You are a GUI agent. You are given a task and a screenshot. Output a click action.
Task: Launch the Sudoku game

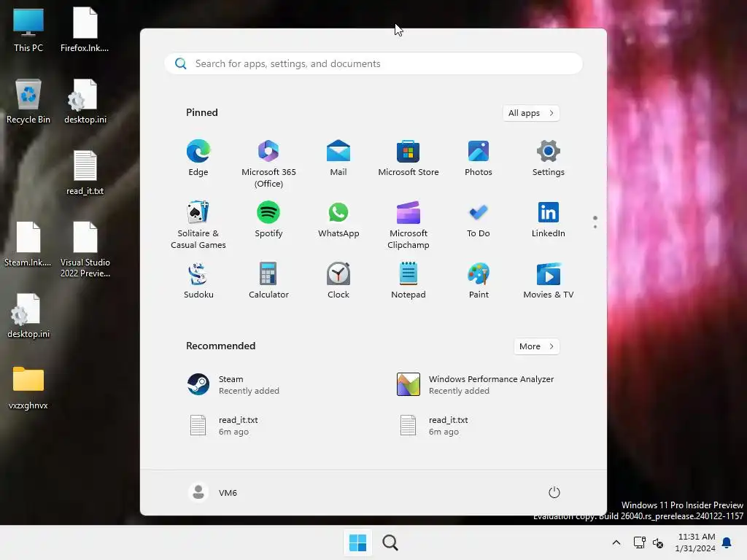(198, 281)
